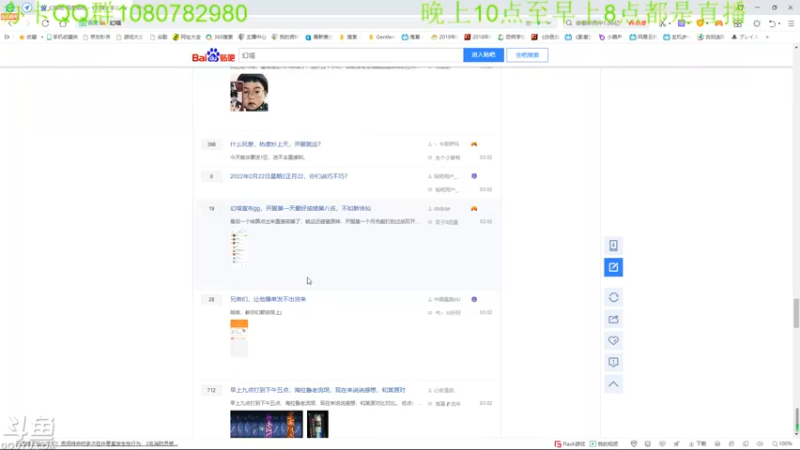Click reply count 28 box

pyautogui.click(x=211, y=299)
